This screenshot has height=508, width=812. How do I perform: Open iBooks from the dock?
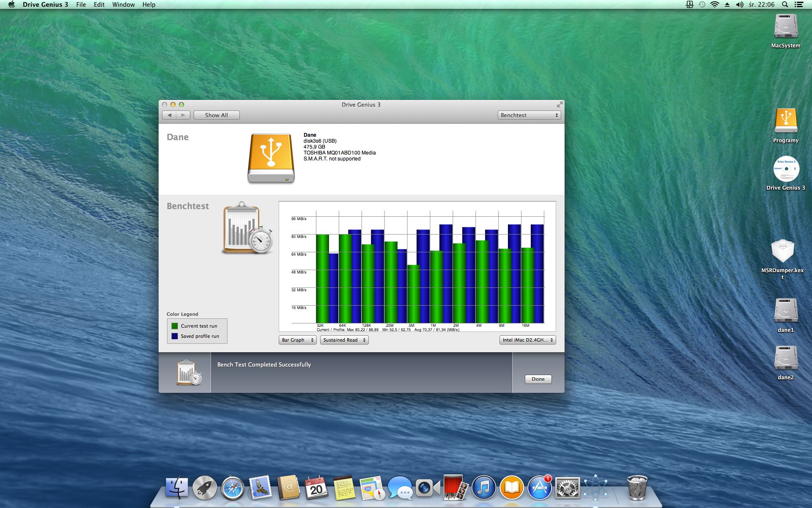pyautogui.click(x=512, y=488)
